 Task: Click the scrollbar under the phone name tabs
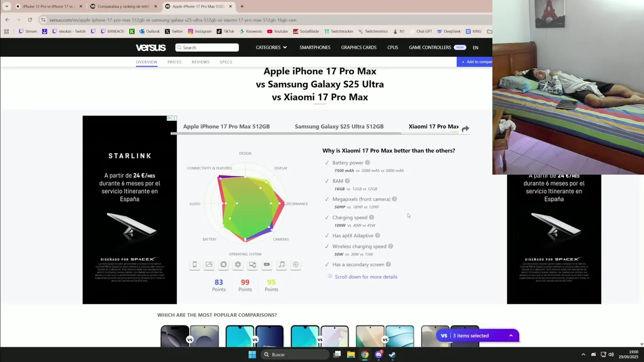pyautogui.click(x=286, y=133)
